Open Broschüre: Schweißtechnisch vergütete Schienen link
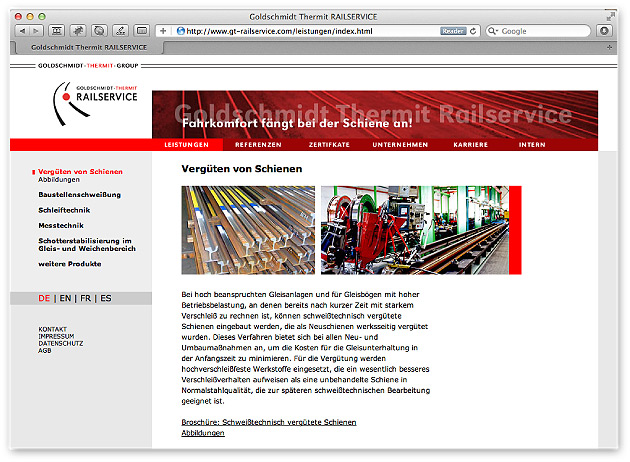Screen dimensions: 630x462 point(269,422)
